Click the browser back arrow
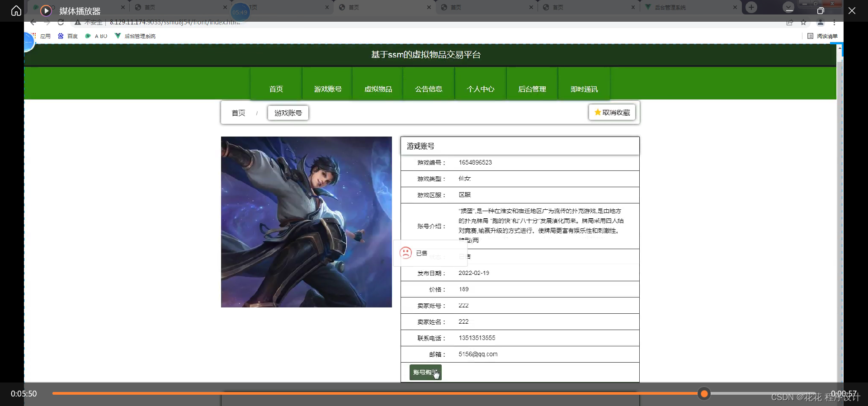 (33, 22)
